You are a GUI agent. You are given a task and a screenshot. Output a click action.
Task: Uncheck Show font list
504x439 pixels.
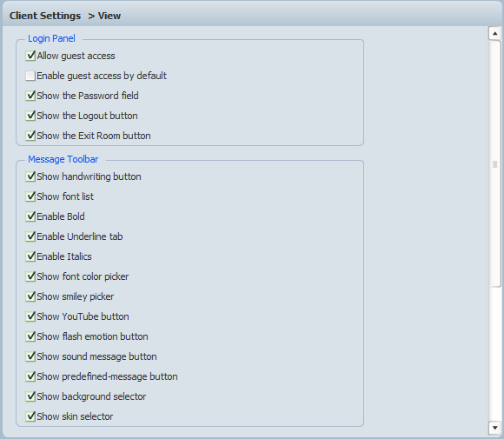pyautogui.click(x=30, y=196)
